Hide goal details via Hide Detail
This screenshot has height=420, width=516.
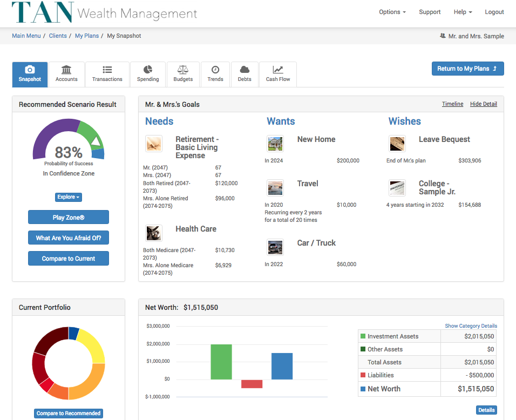(x=483, y=104)
